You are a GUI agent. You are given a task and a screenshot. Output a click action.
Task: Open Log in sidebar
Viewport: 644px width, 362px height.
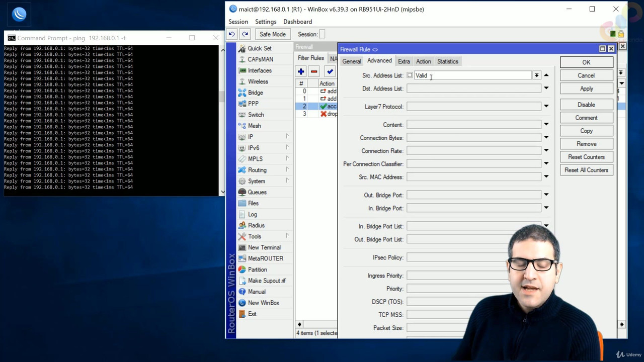[x=252, y=214]
